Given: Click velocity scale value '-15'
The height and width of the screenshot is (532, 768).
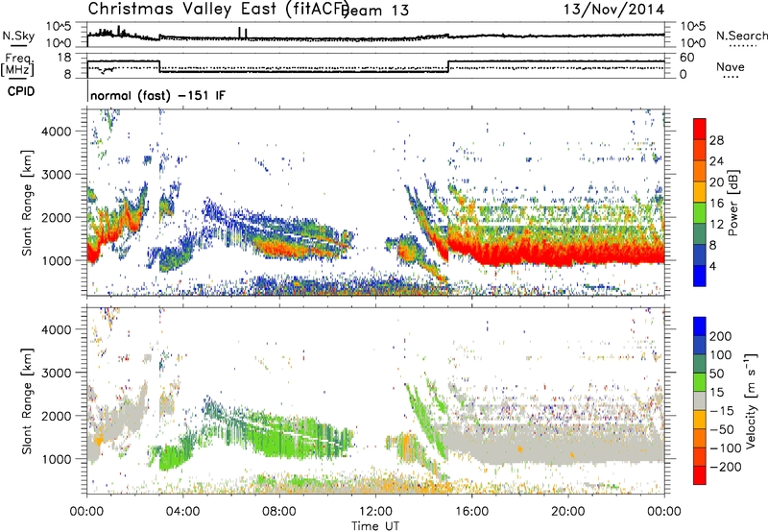Looking at the screenshot, I should [x=722, y=411].
